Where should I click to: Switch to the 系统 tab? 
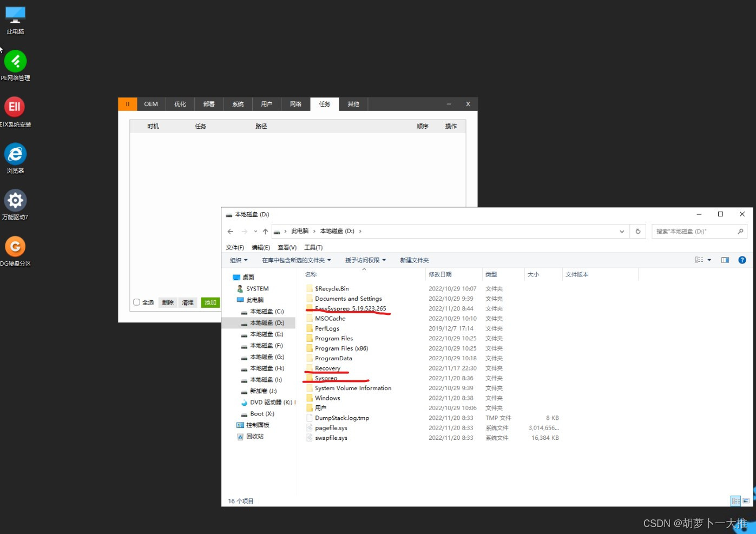pyautogui.click(x=238, y=104)
